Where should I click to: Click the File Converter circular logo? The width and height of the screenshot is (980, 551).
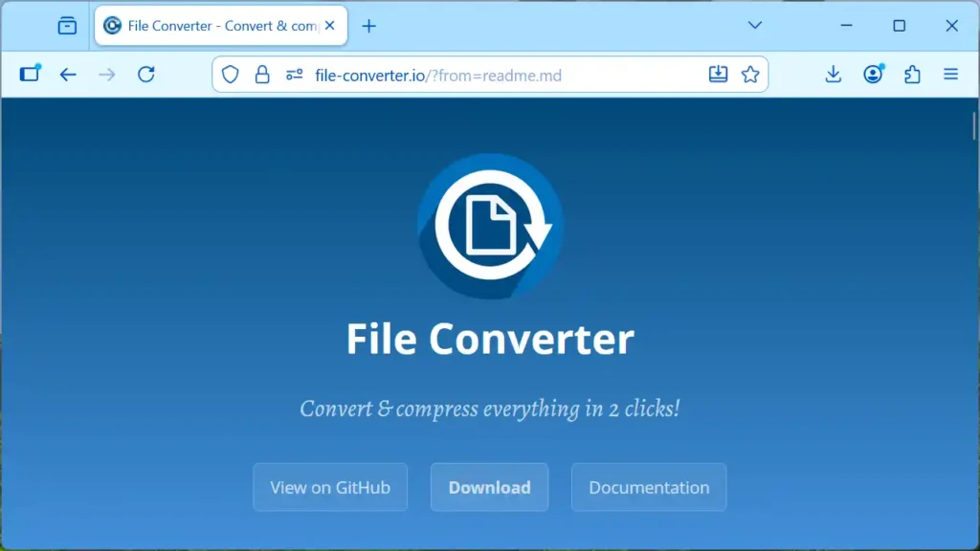coord(490,227)
